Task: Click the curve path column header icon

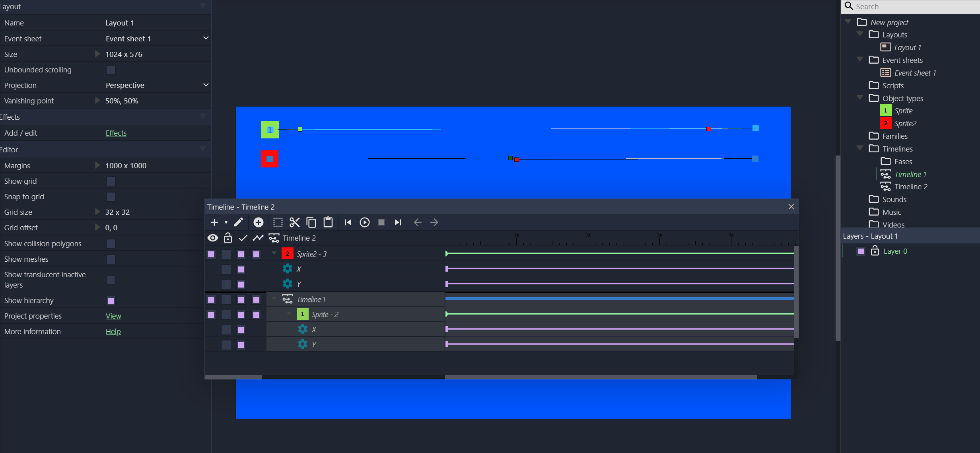Action: (258, 238)
